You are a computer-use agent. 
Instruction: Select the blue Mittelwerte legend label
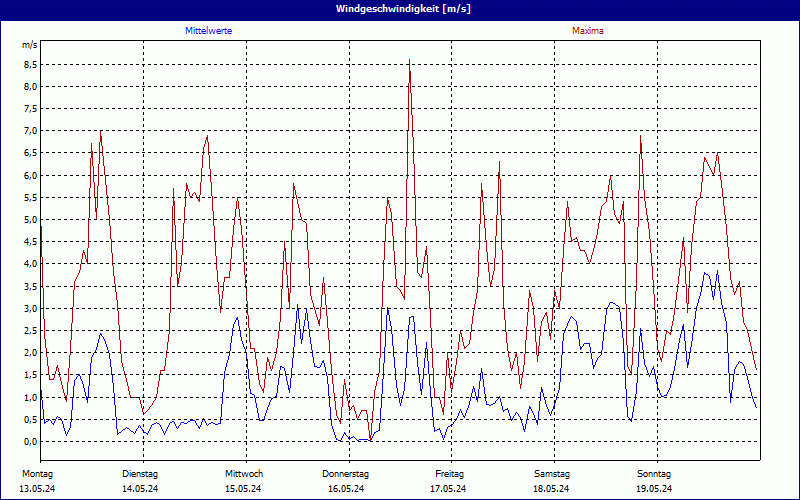209,31
